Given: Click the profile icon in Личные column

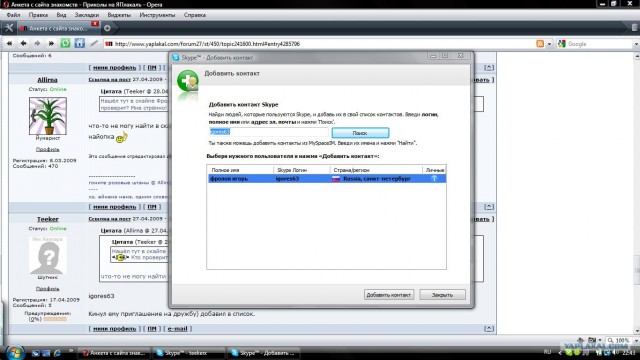Looking at the screenshot, I should coord(434,179).
